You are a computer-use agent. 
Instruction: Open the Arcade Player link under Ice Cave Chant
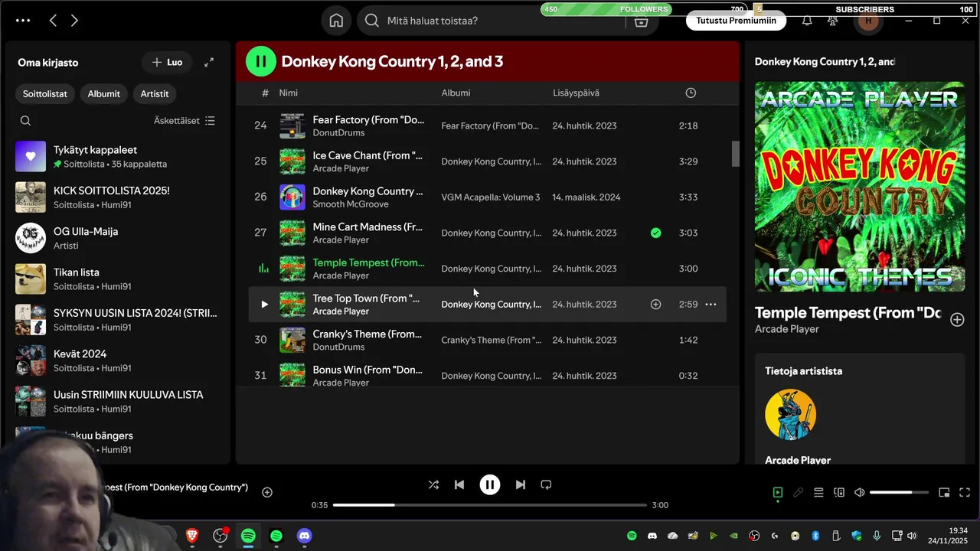point(341,168)
